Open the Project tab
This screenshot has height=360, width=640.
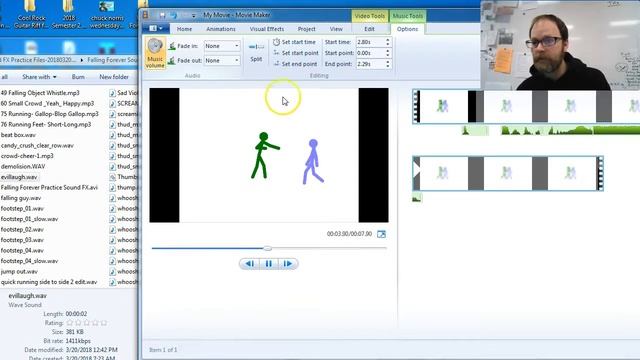coord(307,29)
